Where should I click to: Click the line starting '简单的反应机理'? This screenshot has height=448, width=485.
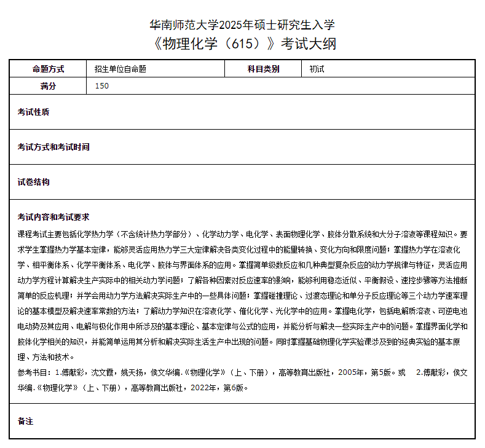(x=242, y=296)
